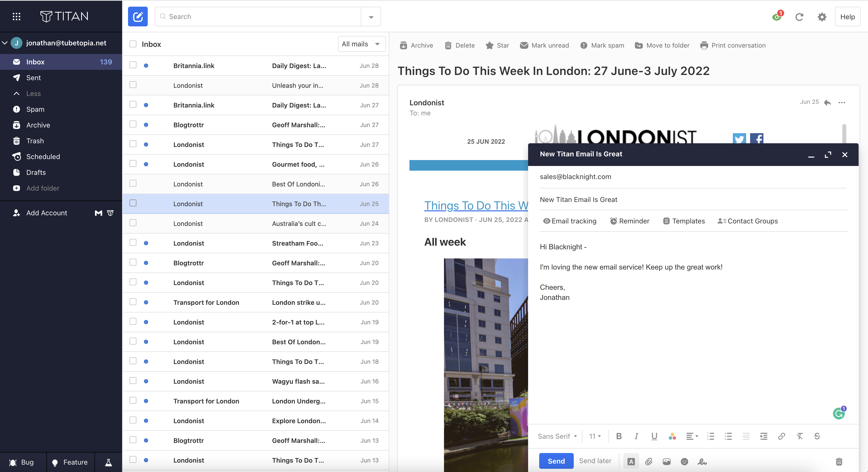Clear formatting with the crossed T icon
868x472 pixels.
point(800,436)
